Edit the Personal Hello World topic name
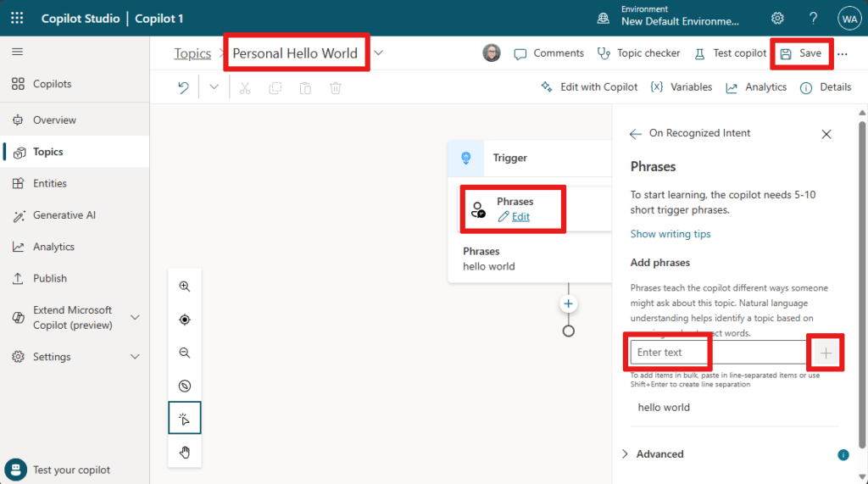The height and width of the screenshot is (484, 868). click(x=295, y=53)
